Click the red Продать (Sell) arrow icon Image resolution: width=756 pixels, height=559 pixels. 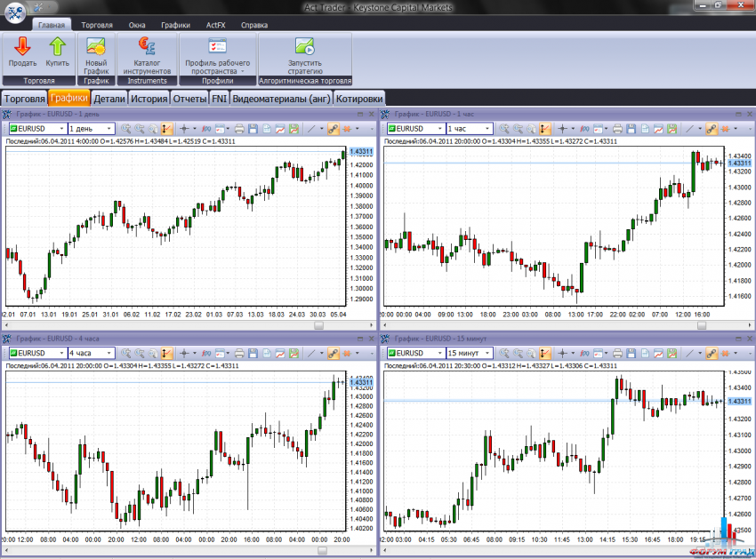coord(22,47)
